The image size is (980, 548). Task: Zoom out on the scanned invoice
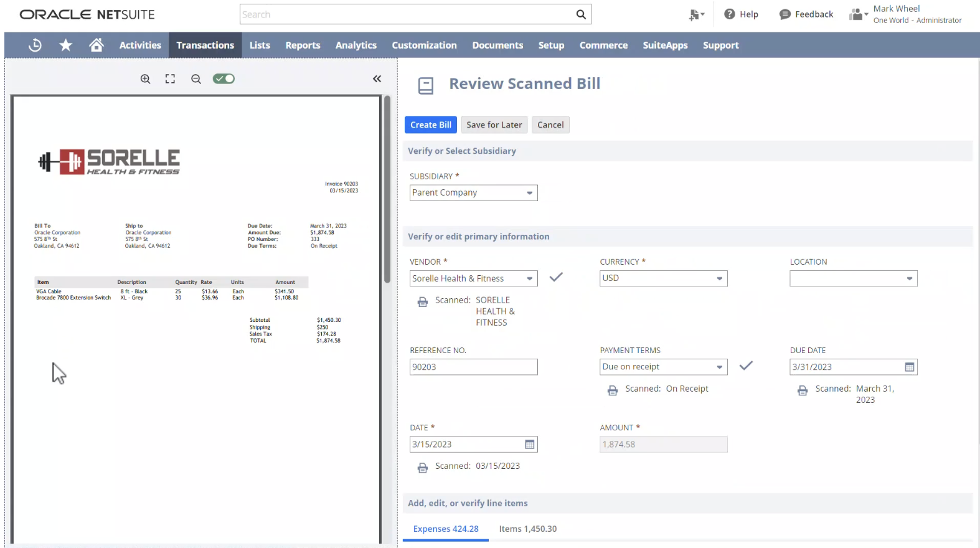click(196, 79)
